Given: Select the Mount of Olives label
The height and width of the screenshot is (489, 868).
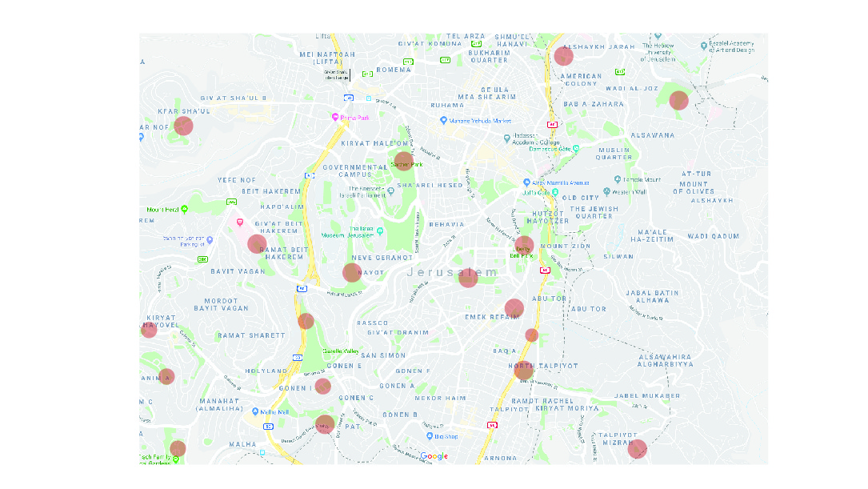Looking at the screenshot, I should click(694, 188).
